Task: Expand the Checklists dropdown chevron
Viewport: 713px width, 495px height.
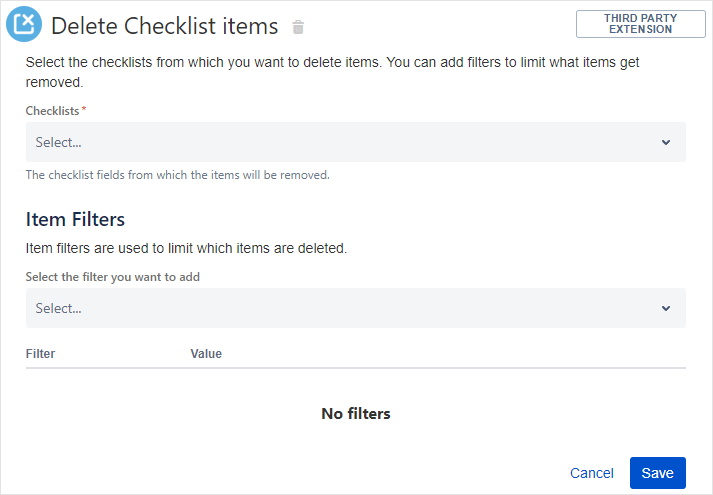Action: point(666,143)
